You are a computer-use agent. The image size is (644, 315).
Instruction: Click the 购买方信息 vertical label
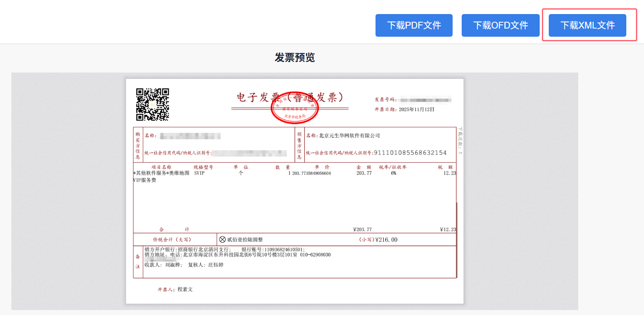coord(137,145)
